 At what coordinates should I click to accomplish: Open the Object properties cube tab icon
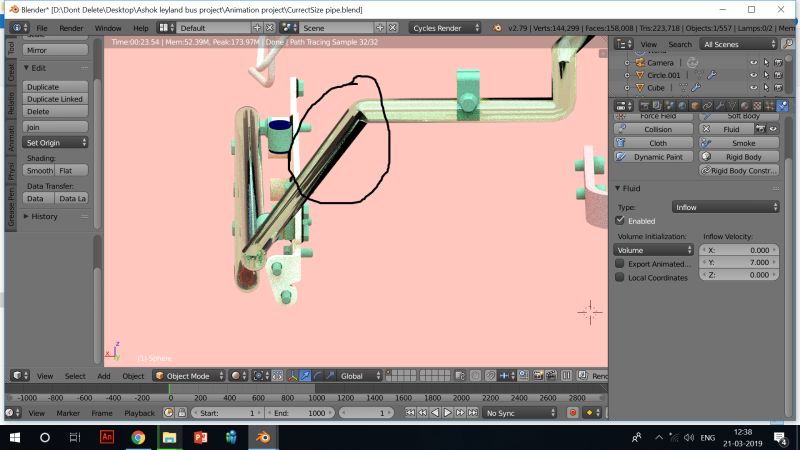(x=695, y=106)
